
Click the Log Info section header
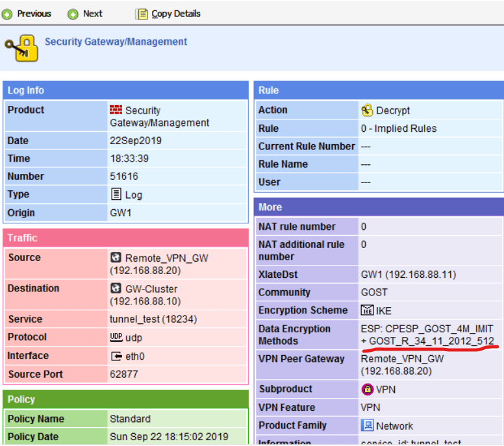point(126,90)
